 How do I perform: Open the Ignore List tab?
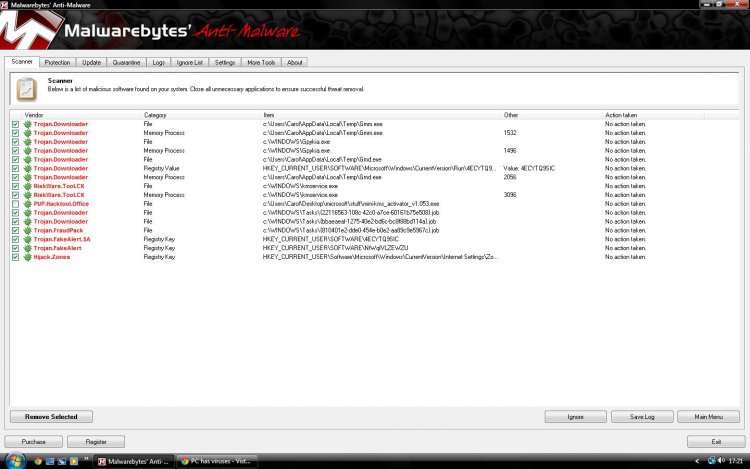coord(189,63)
